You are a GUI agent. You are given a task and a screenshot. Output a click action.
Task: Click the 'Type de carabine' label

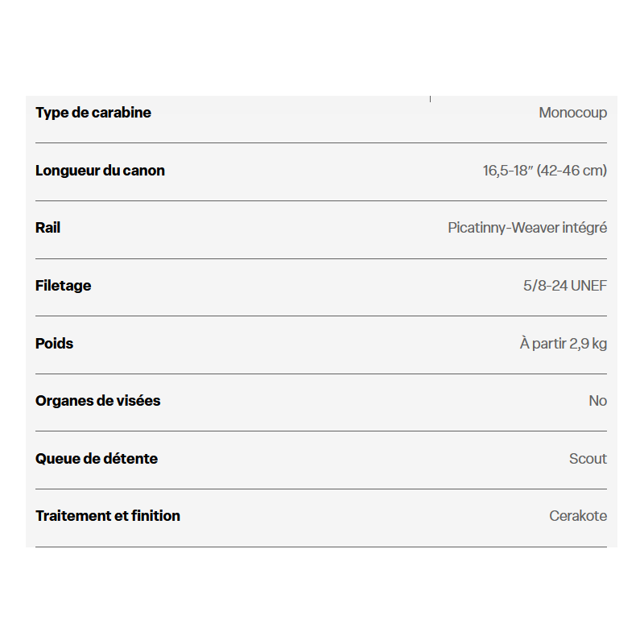pyautogui.click(x=93, y=113)
